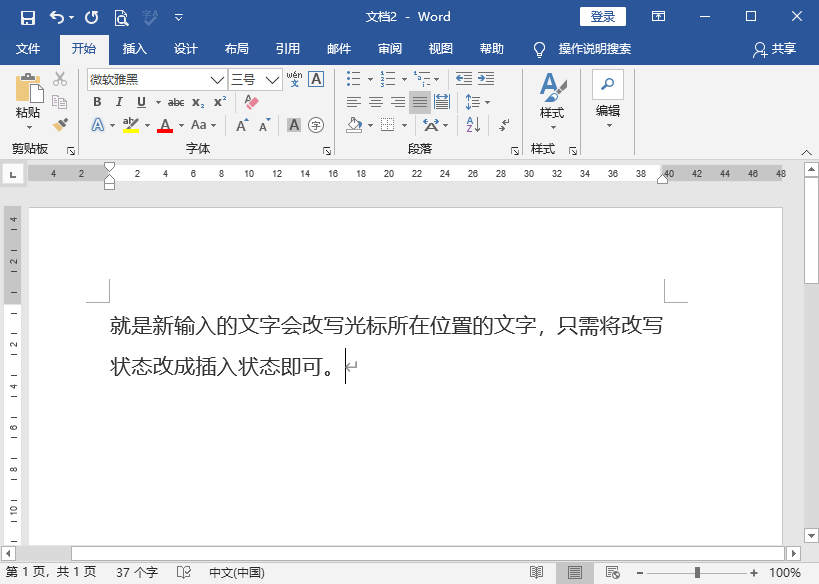Apply paragraph shading with paint bucket
The image size is (819, 584).
coord(354,125)
